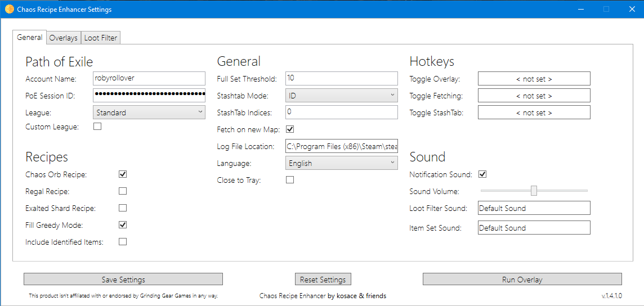Click the Grinding Gear Games disclaimer text
The image size is (644, 306).
pyautogui.click(x=123, y=295)
